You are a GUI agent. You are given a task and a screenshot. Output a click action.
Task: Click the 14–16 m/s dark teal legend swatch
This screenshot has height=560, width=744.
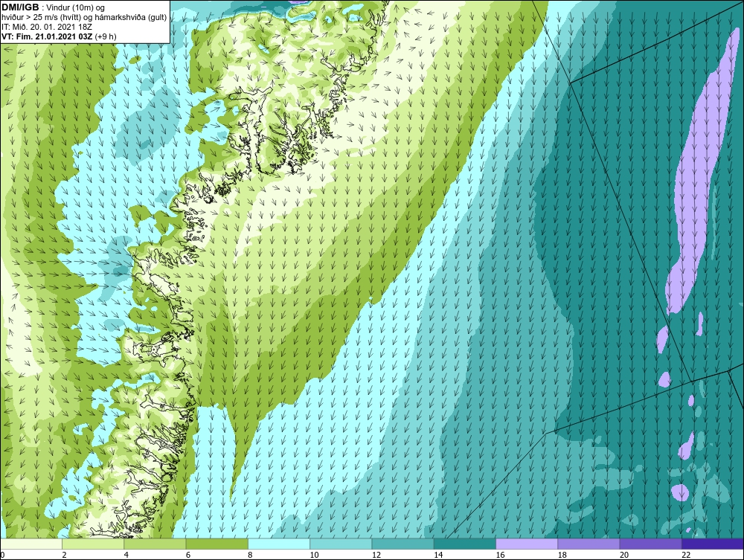465,544
